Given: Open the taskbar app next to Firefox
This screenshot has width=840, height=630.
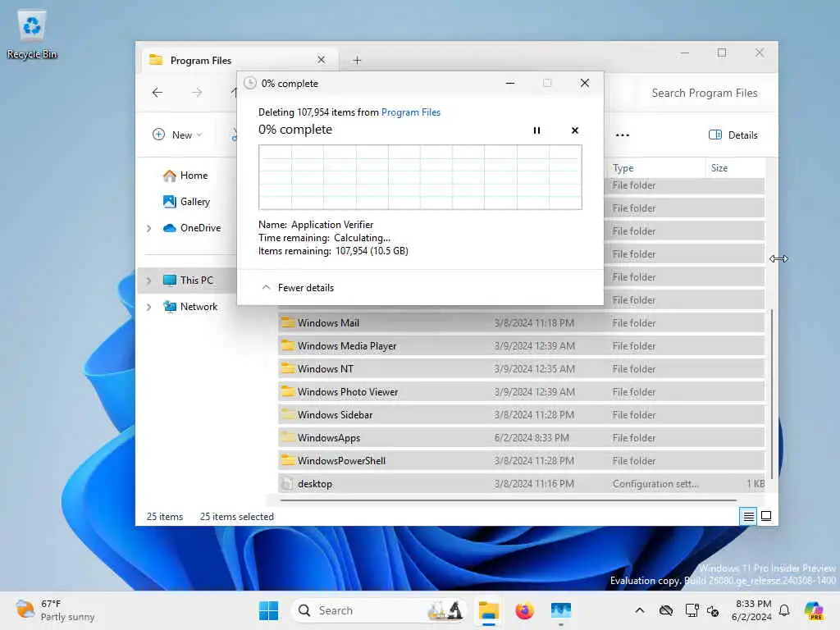Looking at the screenshot, I should coord(561,610).
